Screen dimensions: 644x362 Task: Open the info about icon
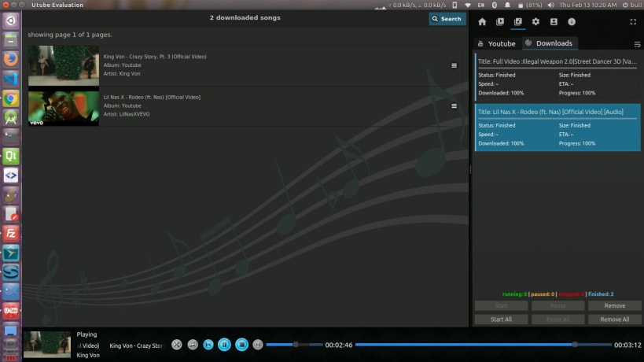[572, 22]
